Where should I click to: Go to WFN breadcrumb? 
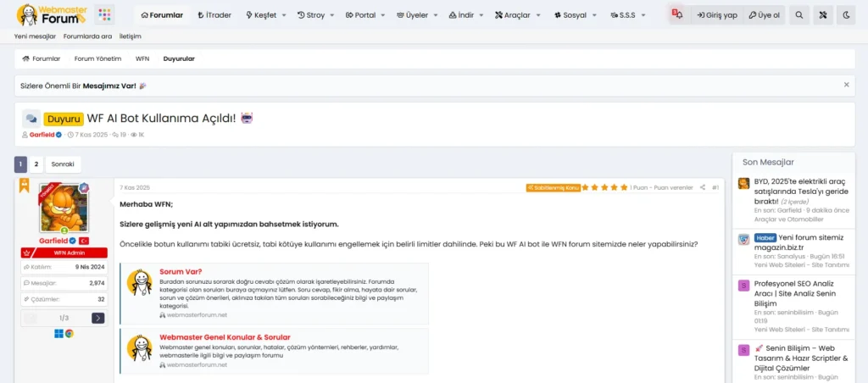coord(142,58)
